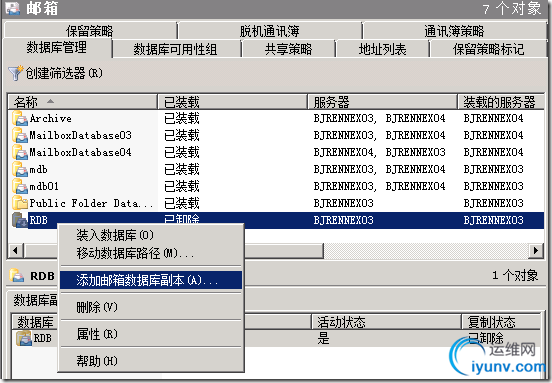Choose 删除(V) from context menu

click(x=151, y=307)
